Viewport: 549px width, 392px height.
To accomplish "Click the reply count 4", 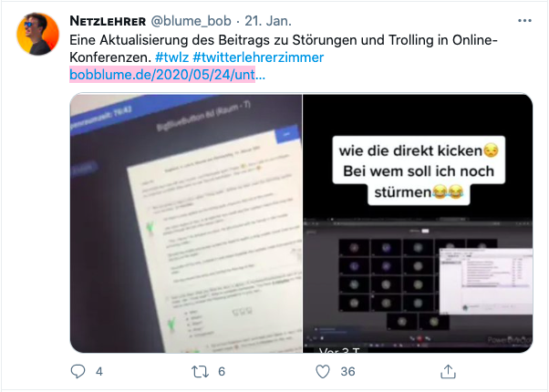I will coord(99,371).
